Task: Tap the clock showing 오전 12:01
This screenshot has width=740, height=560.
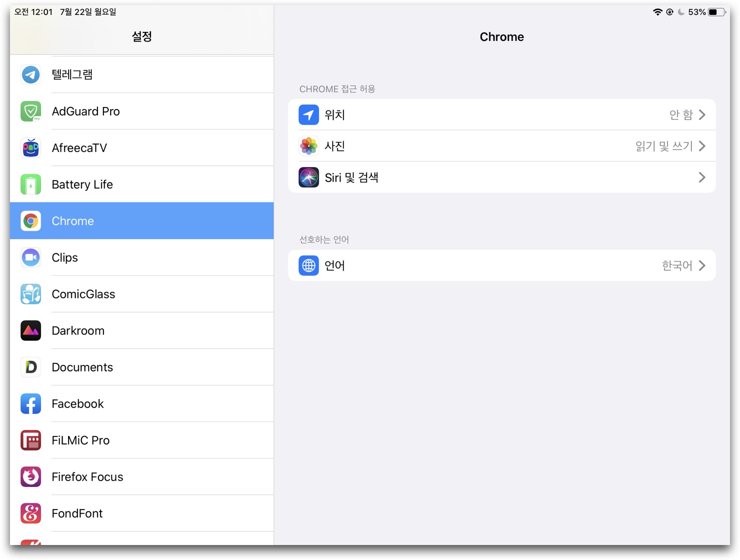Action: point(33,12)
